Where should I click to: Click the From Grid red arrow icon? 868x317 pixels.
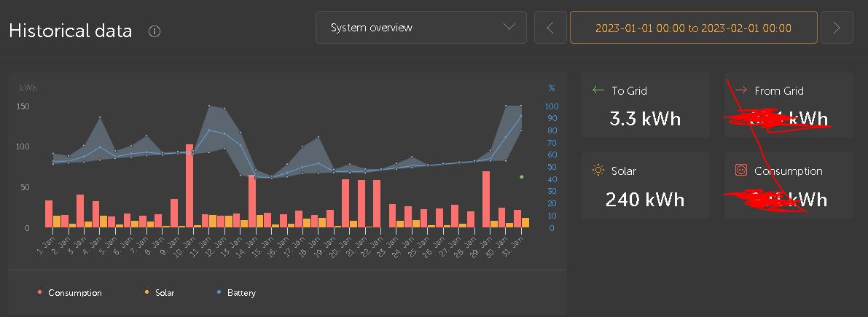point(740,90)
